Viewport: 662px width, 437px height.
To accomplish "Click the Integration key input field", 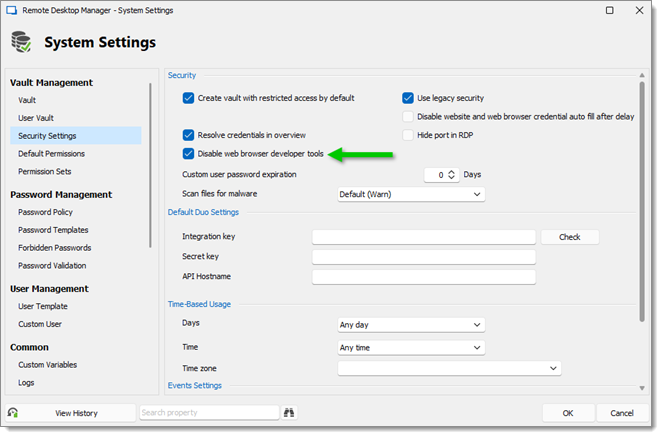I will pyautogui.click(x=424, y=237).
